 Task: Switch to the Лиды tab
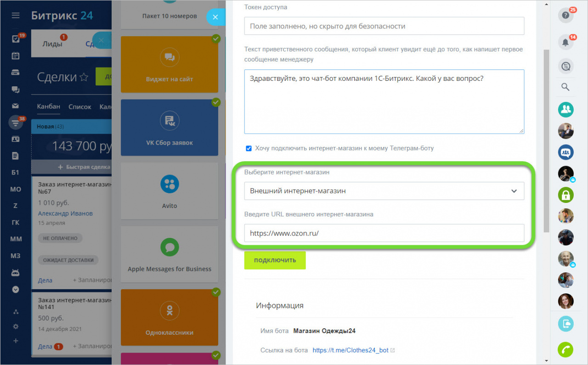[52, 44]
